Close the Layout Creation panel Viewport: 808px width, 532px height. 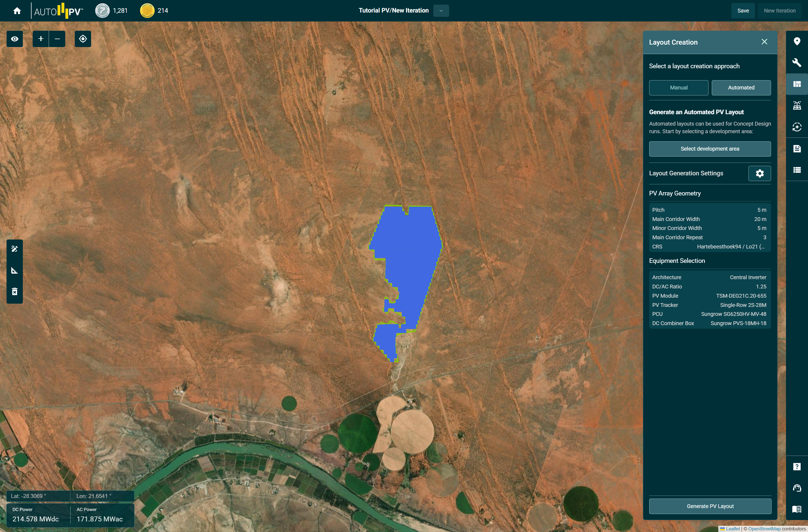pyautogui.click(x=764, y=42)
